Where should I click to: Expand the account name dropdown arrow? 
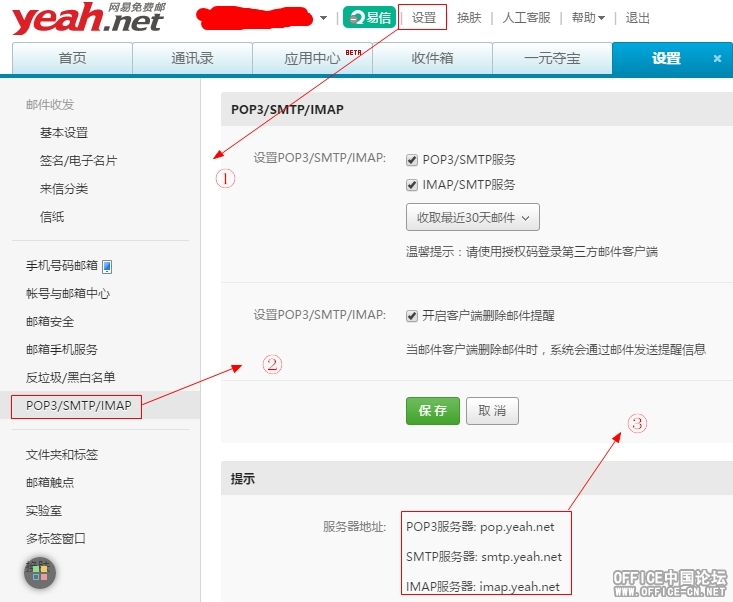point(323,18)
